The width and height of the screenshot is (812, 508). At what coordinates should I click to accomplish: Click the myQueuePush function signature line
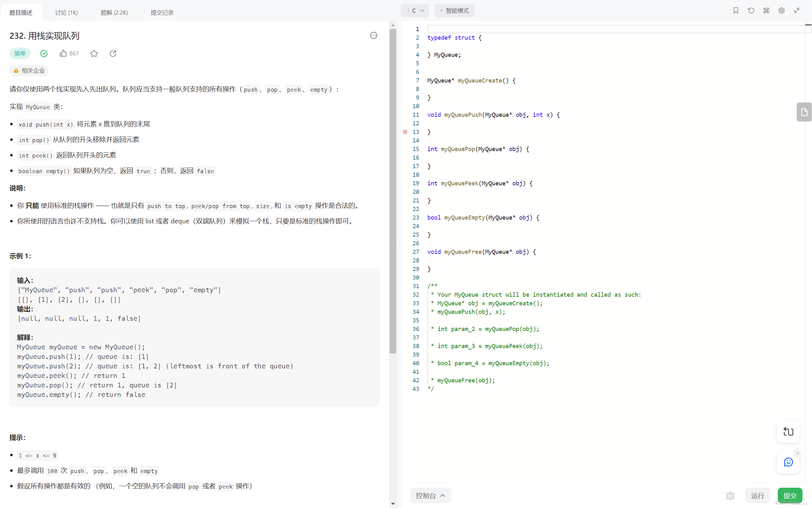[x=493, y=115]
